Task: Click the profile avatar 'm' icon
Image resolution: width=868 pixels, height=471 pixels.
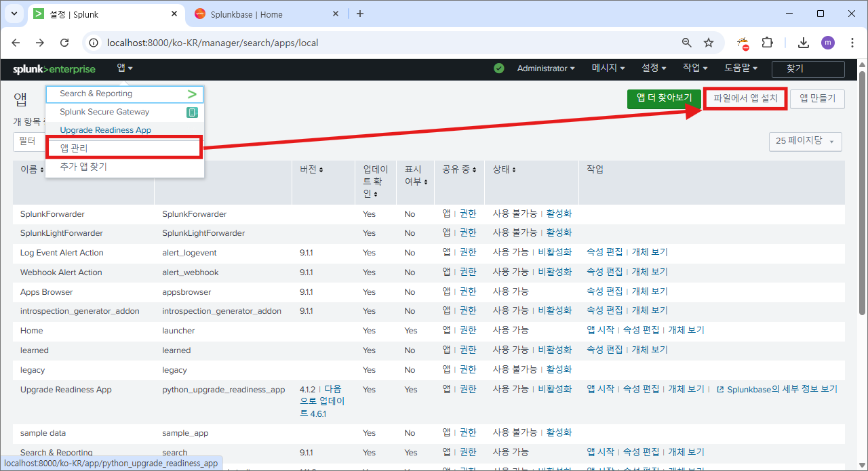Action: point(828,43)
